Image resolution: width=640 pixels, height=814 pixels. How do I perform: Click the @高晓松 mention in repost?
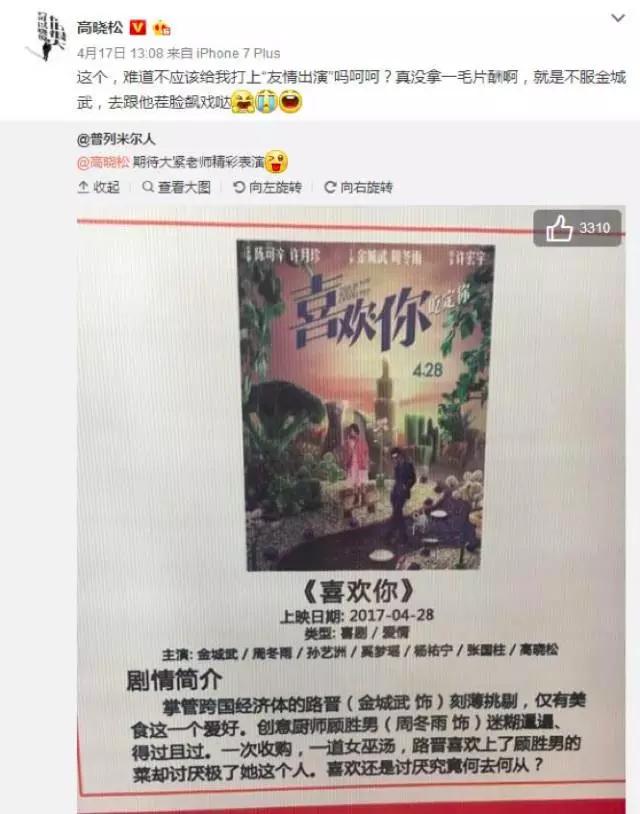coord(103,162)
